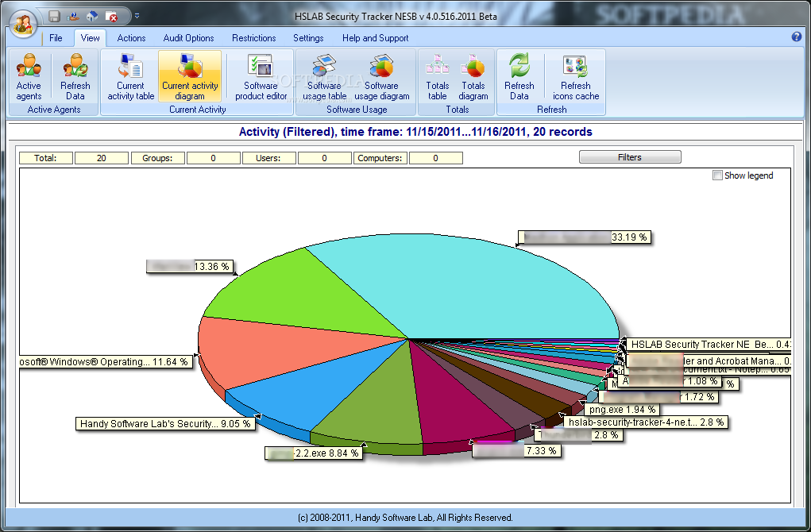Click the window with red X icon
This screenshot has height=532, width=811.
click(111, 17)
